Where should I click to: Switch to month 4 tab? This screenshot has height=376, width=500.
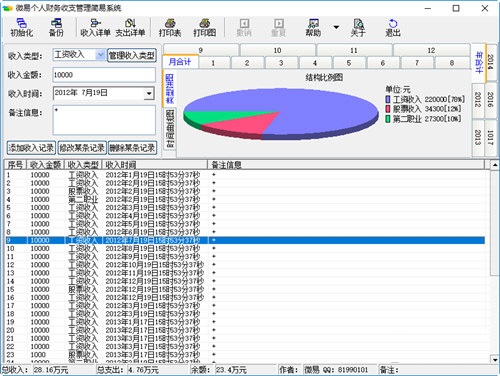pos(315,63)
